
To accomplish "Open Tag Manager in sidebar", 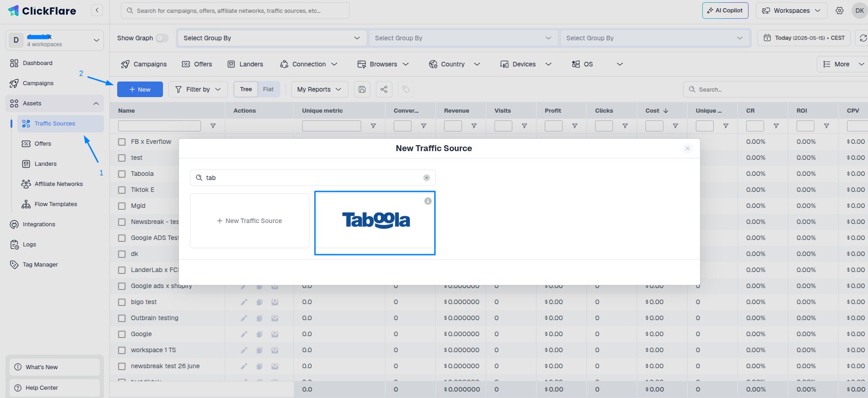I will pos(40,265).
